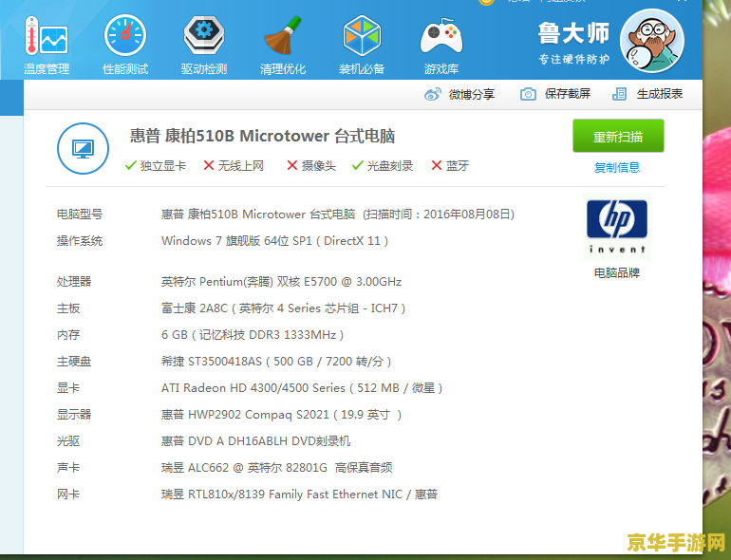The width and height of the screenshot is (731, 560).
Task: Open the 驱动检测 driver check
Action: (204, 46)
